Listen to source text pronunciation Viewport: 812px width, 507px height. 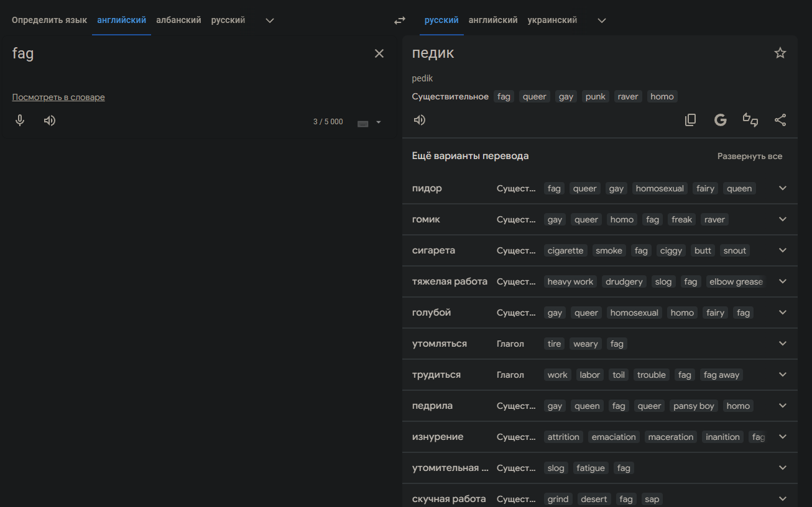click(x=50, y=121)
